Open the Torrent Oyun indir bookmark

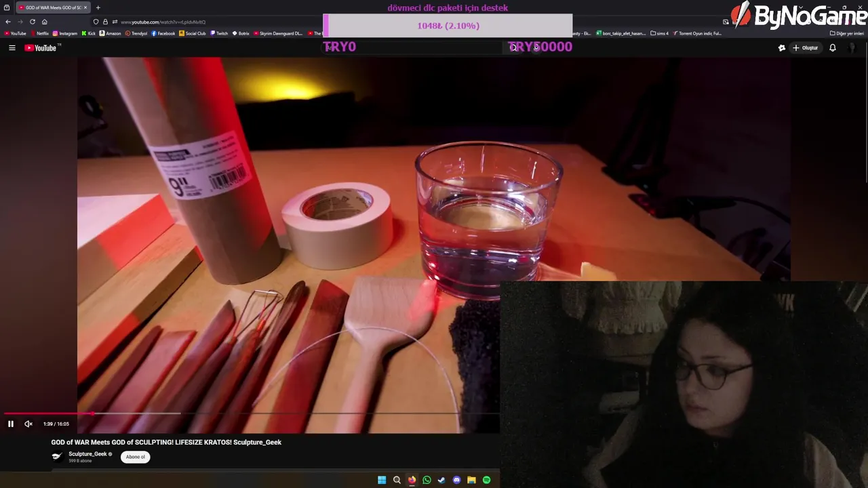pyautogui.click(x=697, y=33)
